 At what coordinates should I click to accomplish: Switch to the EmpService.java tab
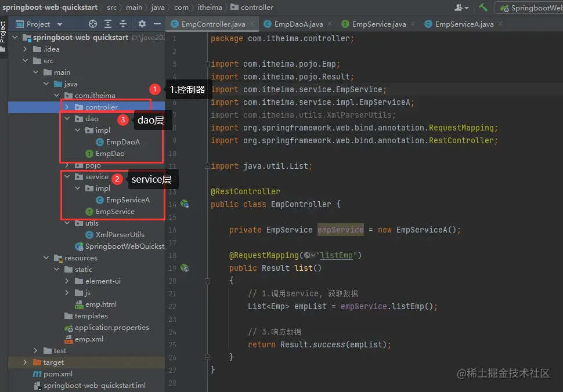[378, 24]
